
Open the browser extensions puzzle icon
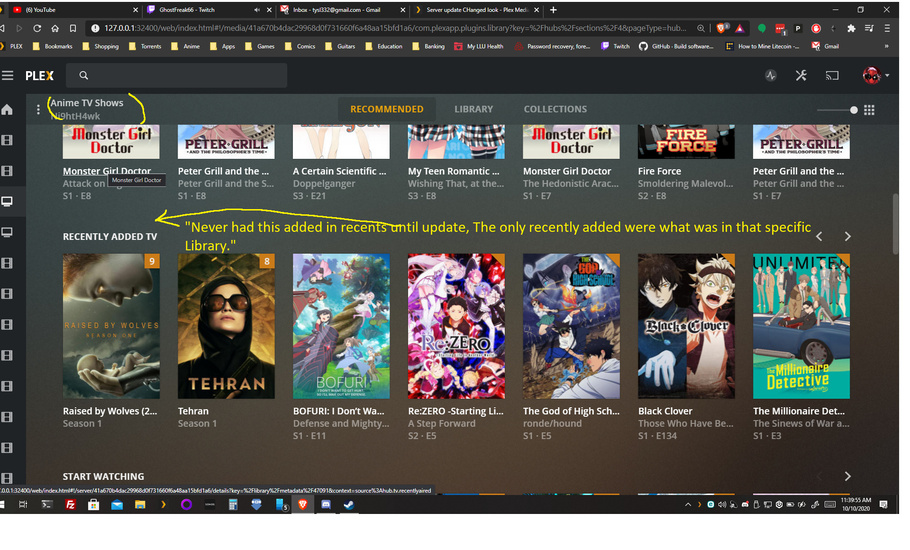click(x=851, y=28)
